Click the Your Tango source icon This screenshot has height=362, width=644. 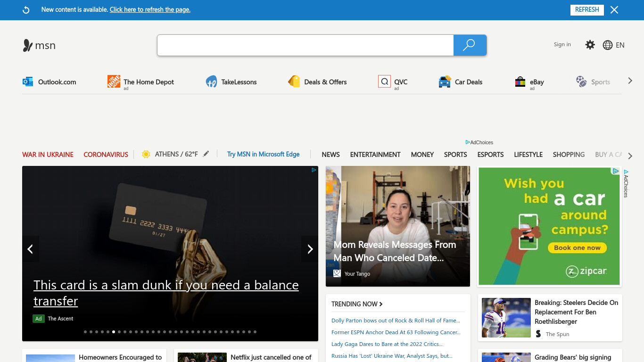click(337, 273)
